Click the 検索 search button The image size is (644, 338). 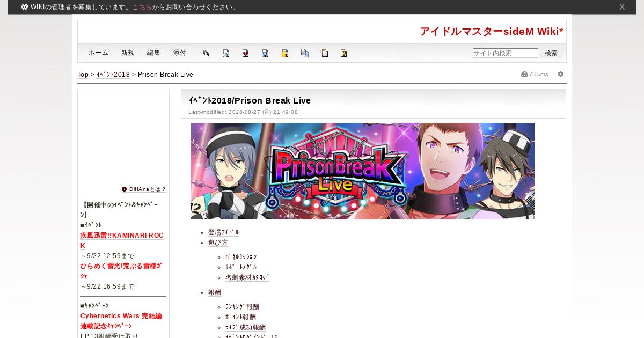tap(551, 53)
